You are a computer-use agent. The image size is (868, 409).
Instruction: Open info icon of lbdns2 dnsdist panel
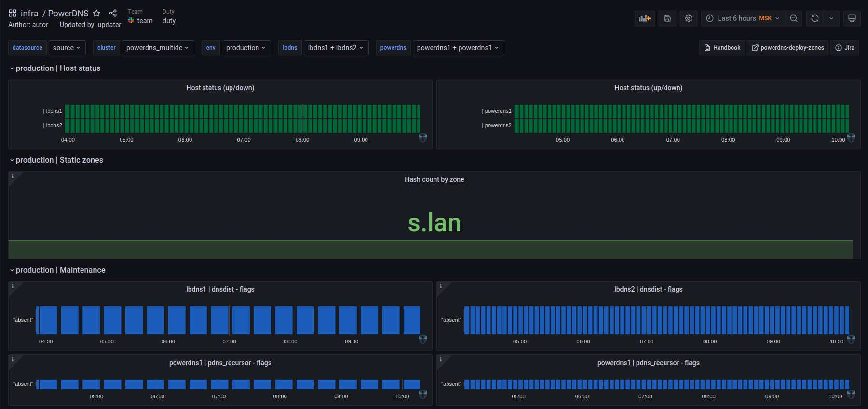[x=441, y=286]
